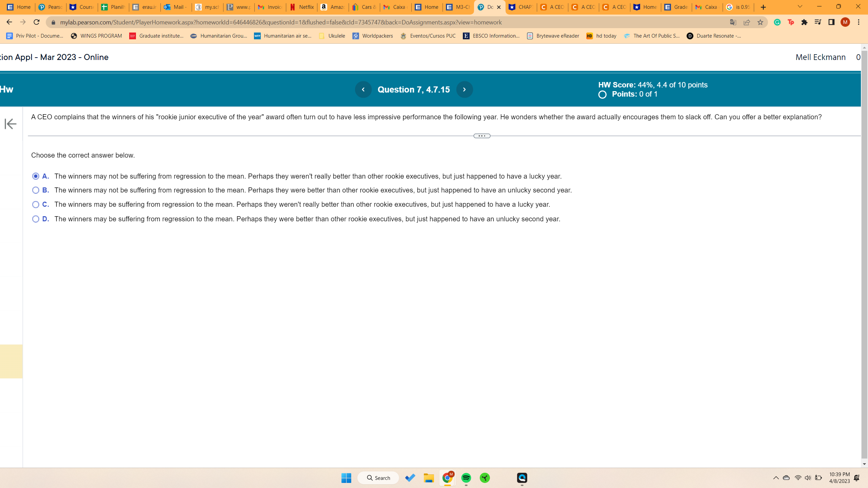Switch to the CHAPT browser tab

point(521,7)
